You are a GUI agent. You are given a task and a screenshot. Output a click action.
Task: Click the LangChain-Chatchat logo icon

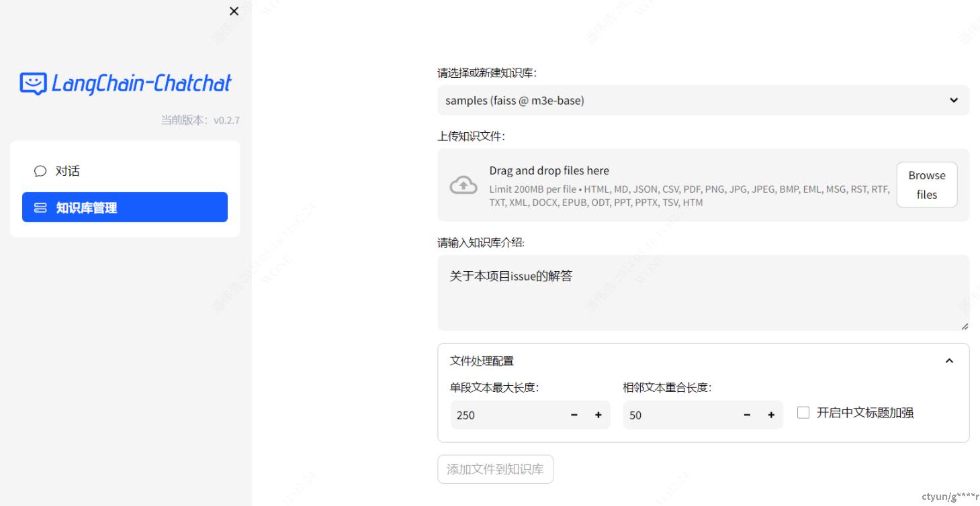(33, 83)
